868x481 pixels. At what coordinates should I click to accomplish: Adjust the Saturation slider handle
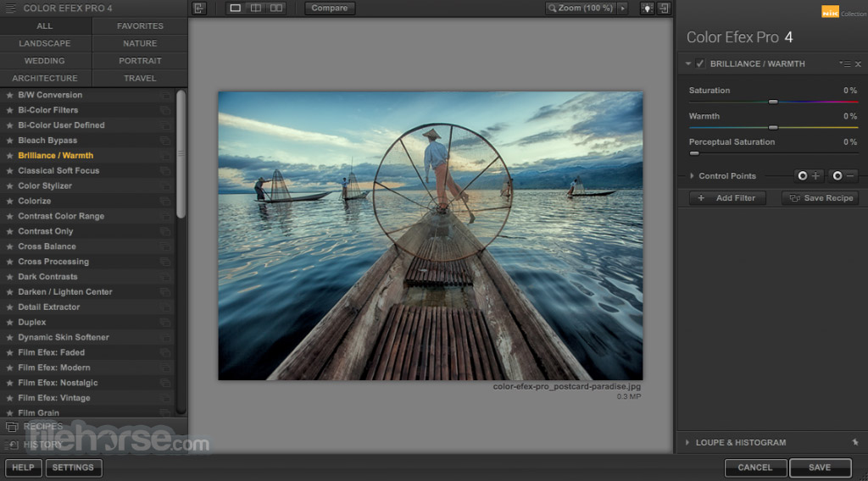coord(773,102)
